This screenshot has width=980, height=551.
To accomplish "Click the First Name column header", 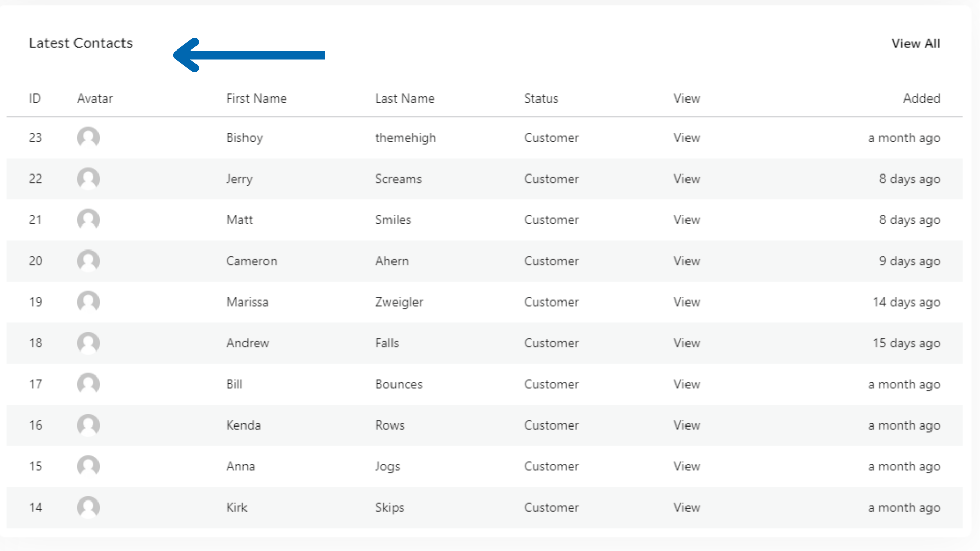I will (x=256, y=98).
